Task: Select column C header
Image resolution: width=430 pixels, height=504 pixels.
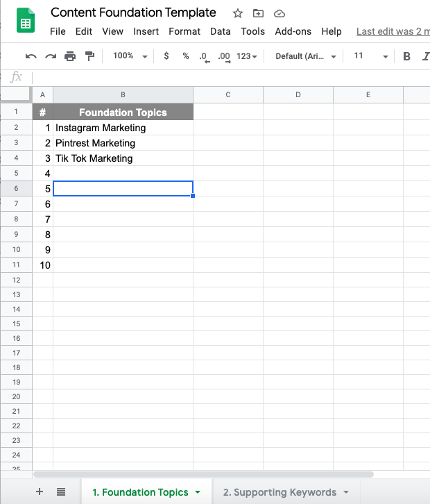Action: click(228, 95)
